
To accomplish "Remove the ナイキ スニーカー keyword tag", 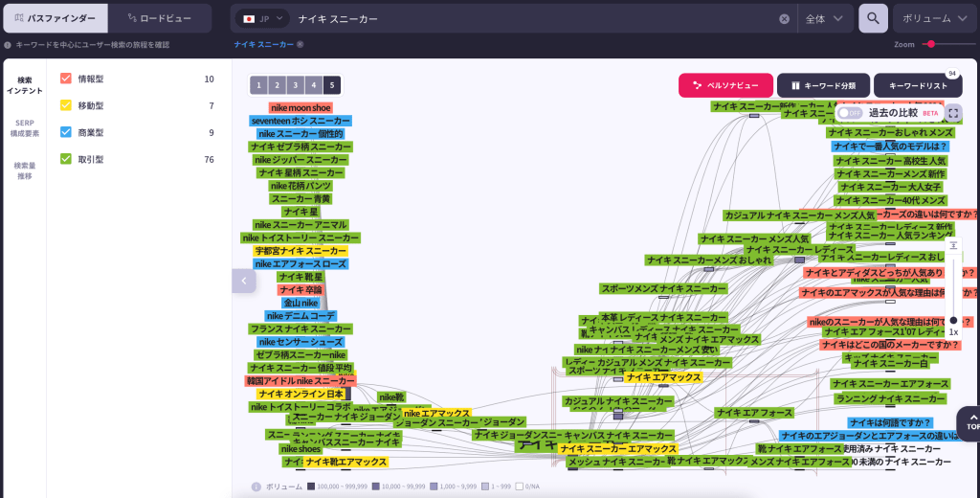I will coord(300,44).
